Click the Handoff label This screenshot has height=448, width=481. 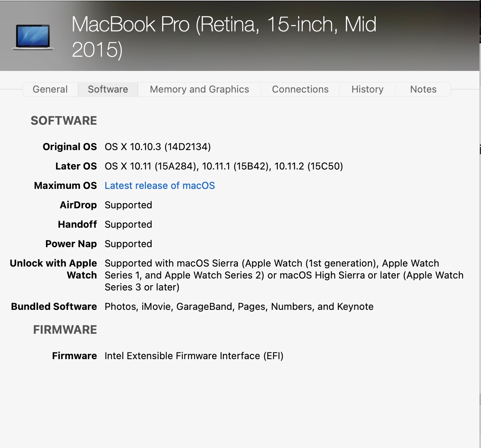point(77,224)
